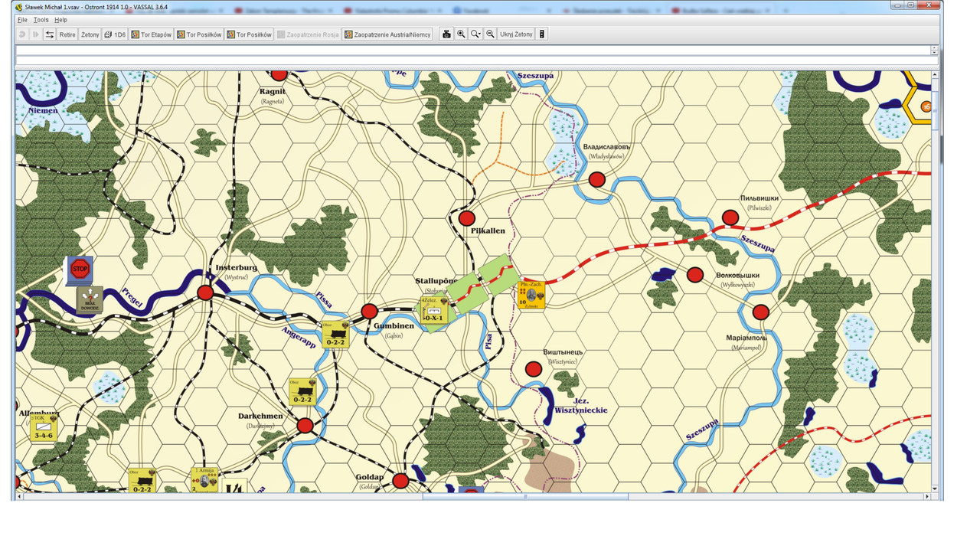Click the horizontal map scrollbar thumb
The image size is (980, 549).
click(x=525, y=497)
